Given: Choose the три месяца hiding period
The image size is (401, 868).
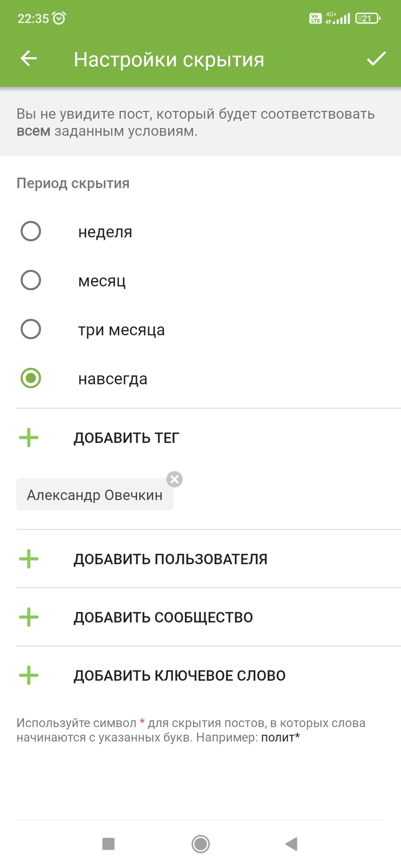Looking at the screenshot, I should click(x=31, y=330).
